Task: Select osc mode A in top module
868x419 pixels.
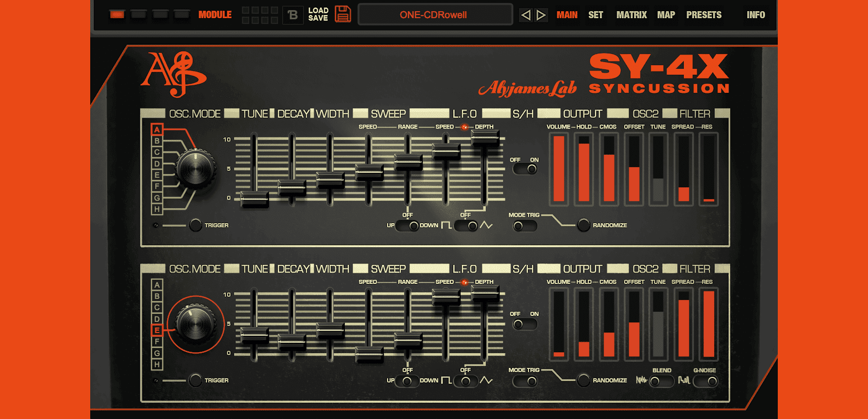Action: (x=157, y=129)
